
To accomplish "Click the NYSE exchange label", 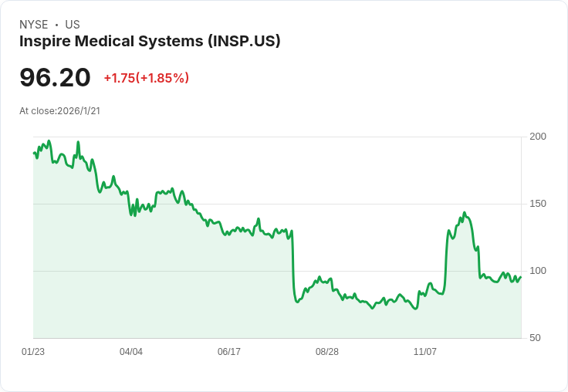I will point(33,25).
